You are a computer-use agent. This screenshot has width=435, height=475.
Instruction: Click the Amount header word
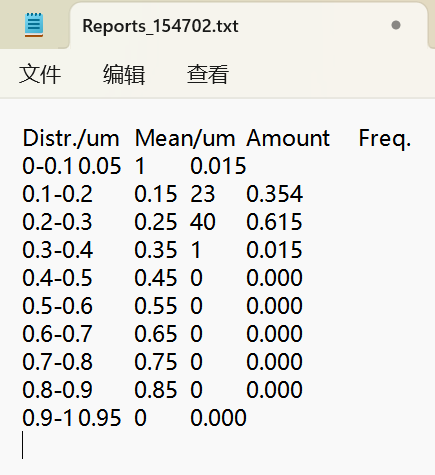[288, 138]
